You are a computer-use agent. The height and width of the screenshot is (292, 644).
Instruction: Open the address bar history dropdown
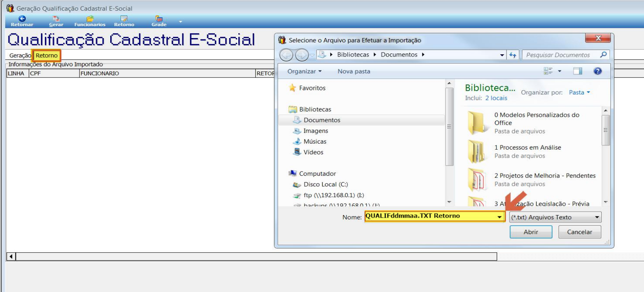pos(502,55)
